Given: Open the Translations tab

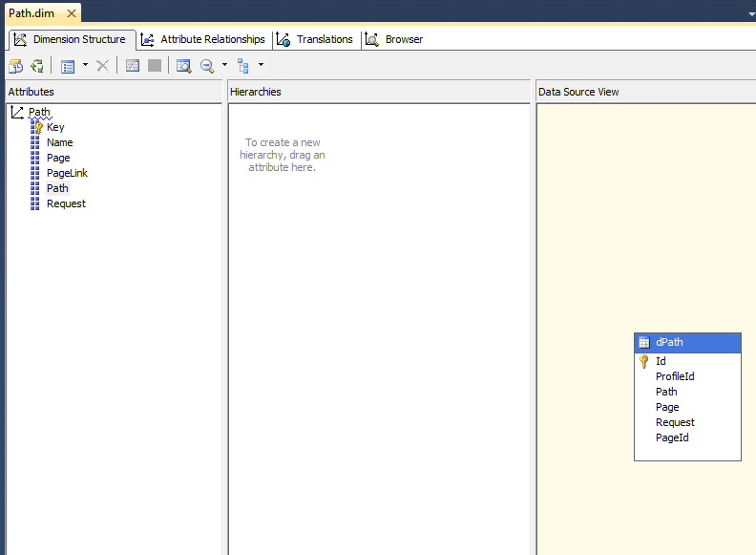Looking at the screenshot, I should pos(315,39).
